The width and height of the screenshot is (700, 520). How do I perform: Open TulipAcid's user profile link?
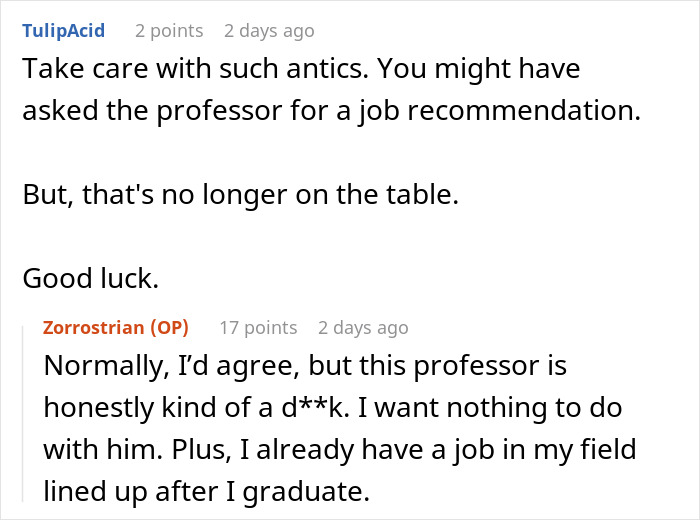tap(63, 31)
